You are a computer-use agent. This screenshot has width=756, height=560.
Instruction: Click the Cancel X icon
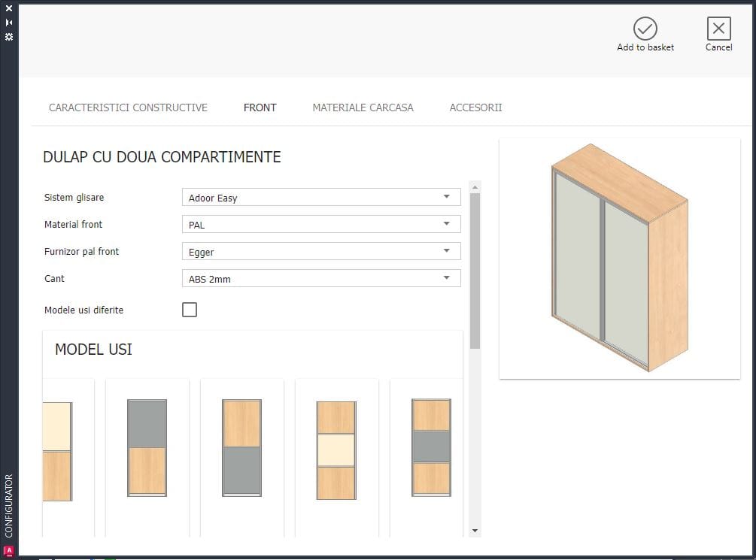pyautogui.click(x=718, y=29)
